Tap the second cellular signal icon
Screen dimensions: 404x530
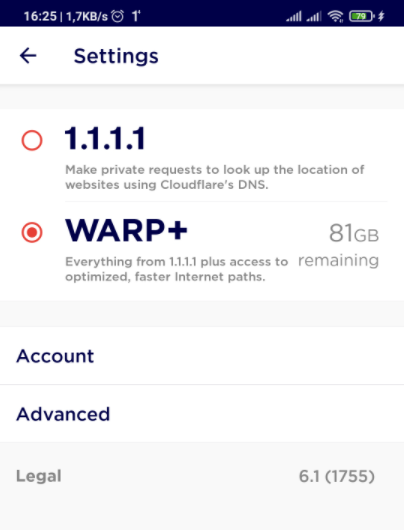point(314,16)
